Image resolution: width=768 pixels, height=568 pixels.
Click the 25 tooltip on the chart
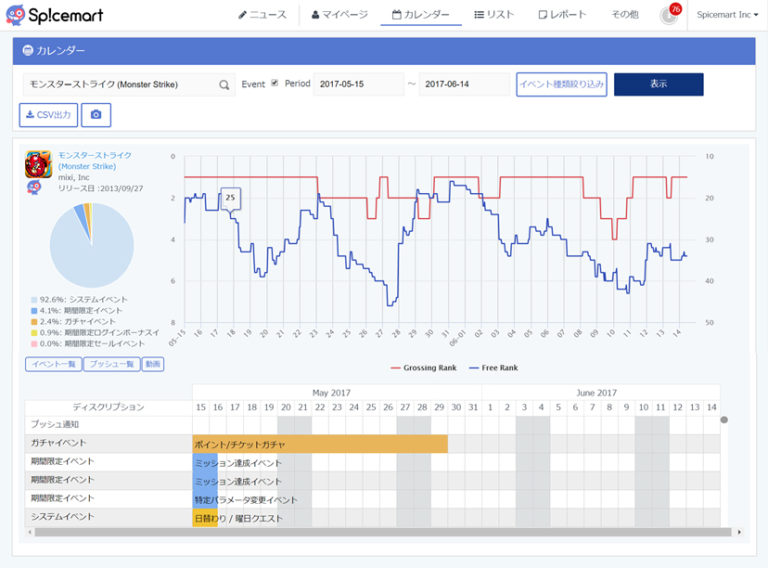coord(230,198)
